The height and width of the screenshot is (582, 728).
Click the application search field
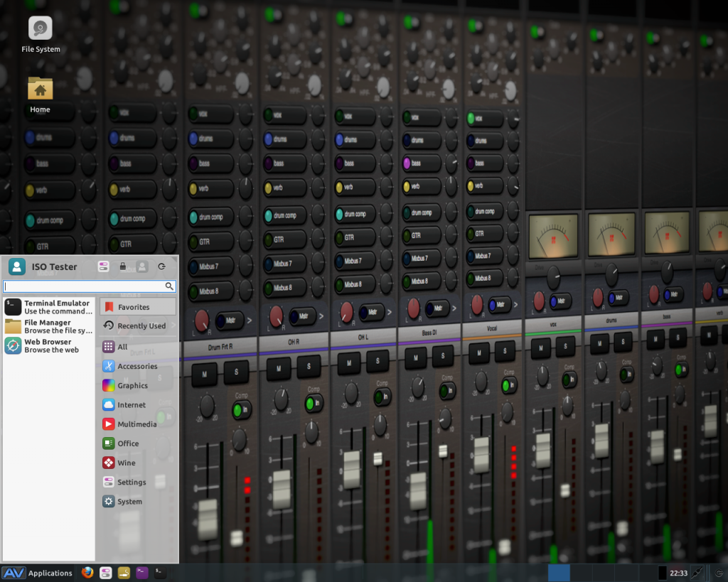(84, 286)
